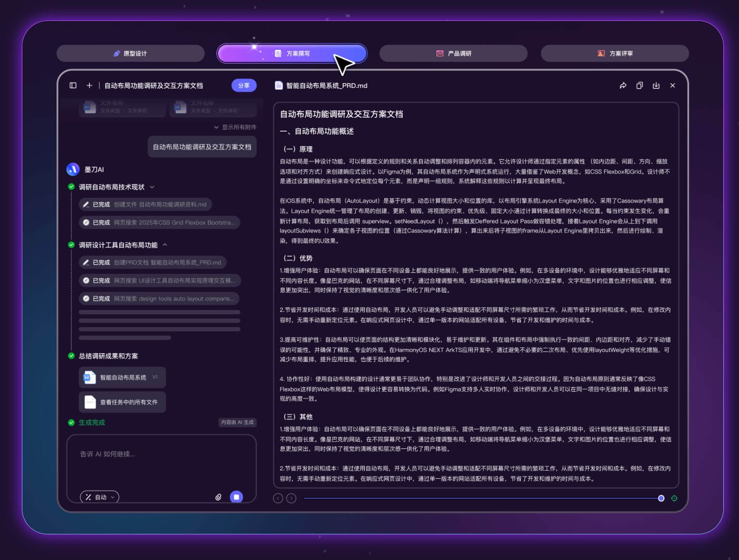The width and height of the screenshot is (739, 560).
Task: Collapse 调研设计工具自动布局功能 section
Action: (165, 245)
